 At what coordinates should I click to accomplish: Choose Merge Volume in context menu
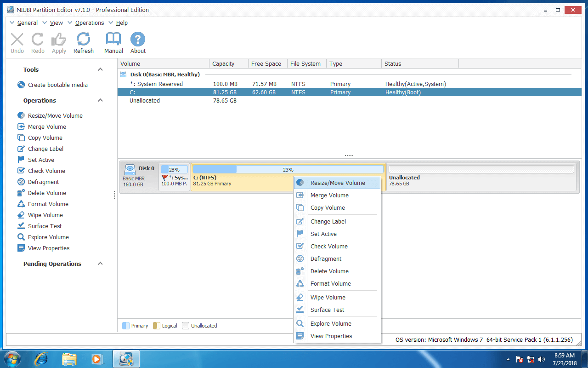point(337,195)
